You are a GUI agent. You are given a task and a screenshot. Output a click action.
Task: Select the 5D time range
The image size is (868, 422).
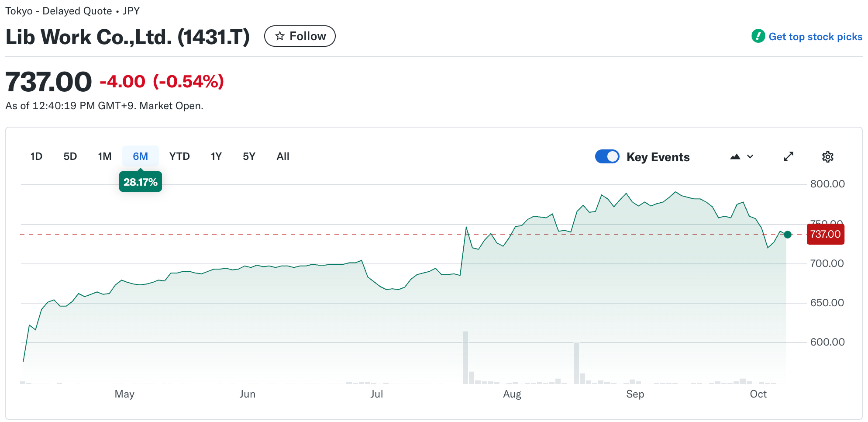pyautogui.click(x=70, y=156)
